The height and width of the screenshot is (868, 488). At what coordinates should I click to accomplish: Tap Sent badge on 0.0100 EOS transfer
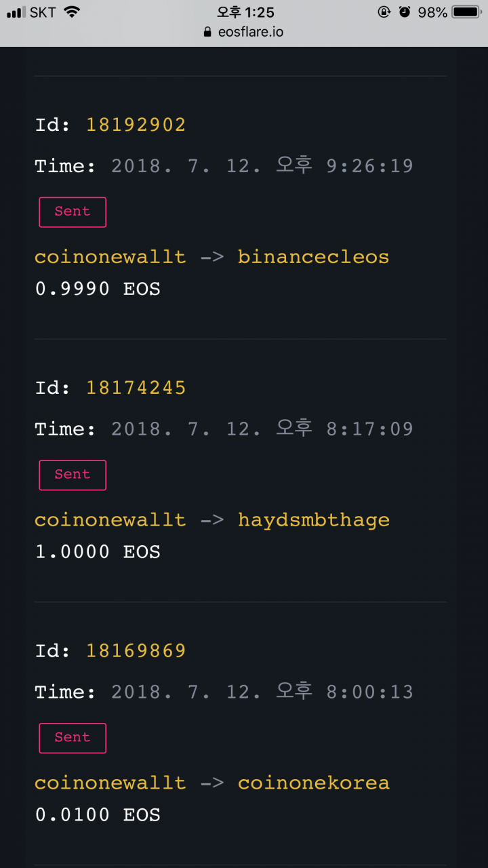click(73, 738)
